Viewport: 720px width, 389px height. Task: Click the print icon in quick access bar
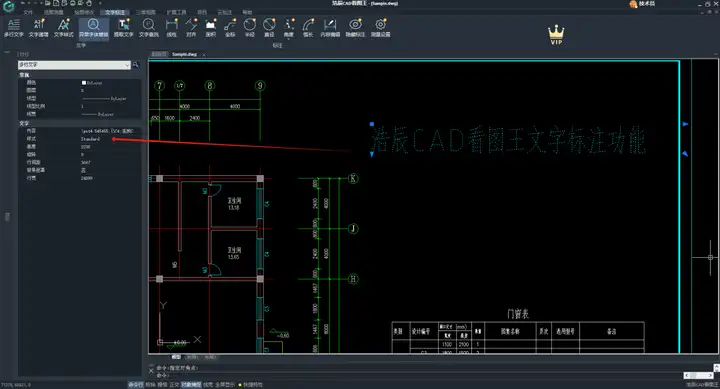coord(73,3)
